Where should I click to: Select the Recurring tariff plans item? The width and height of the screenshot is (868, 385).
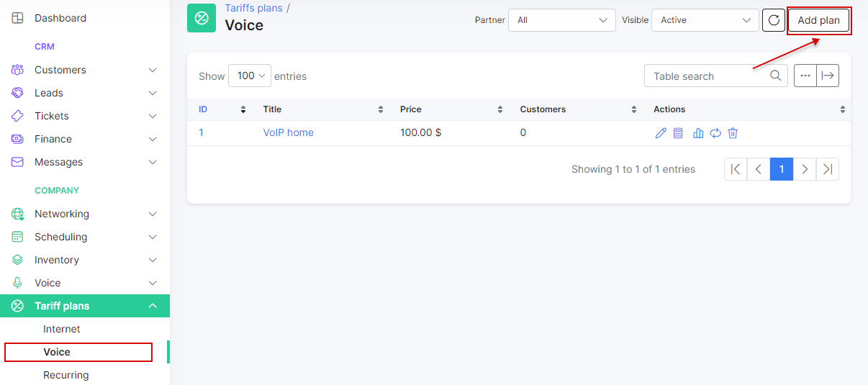(66, 375)
